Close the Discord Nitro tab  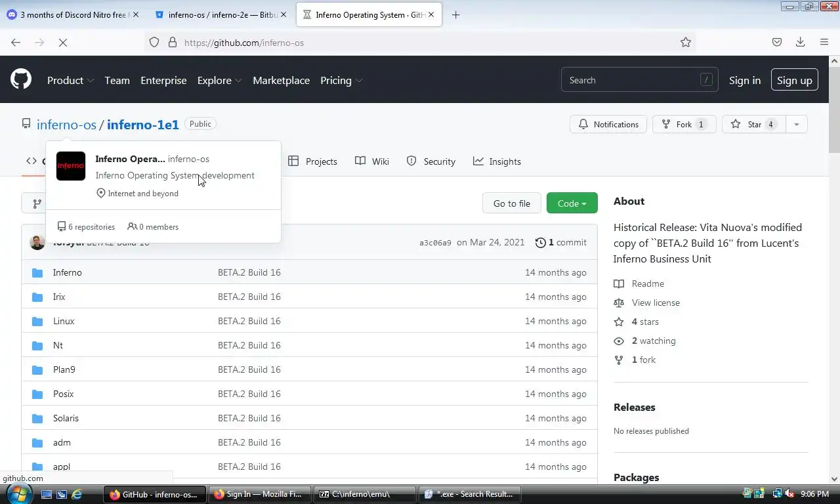(x=136, y=14)
